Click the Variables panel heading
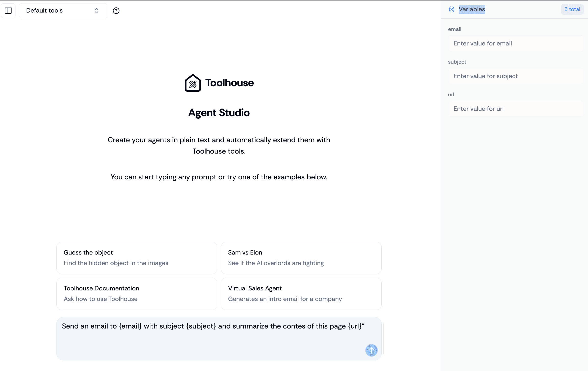This screenshot has width=588, height=371. [472, 9]
